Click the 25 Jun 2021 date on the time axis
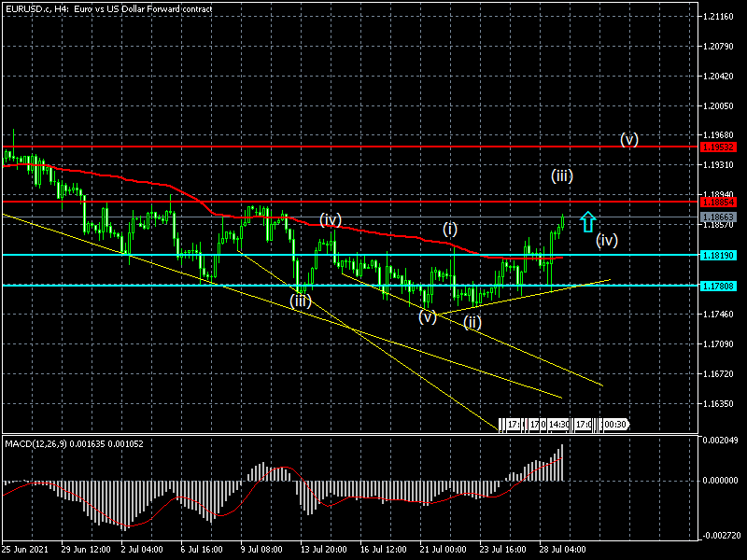The width and height of the screenshot is (747, 560). (27, 551)
